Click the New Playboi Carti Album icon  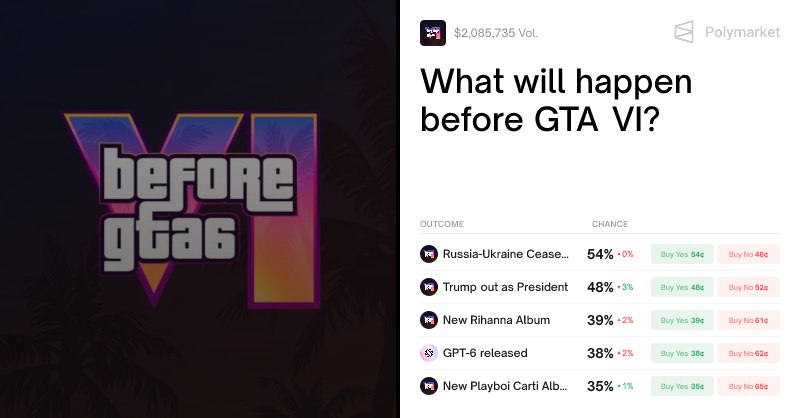(429, 385)
